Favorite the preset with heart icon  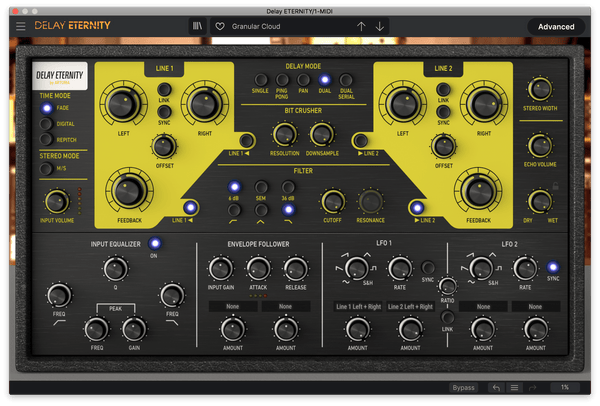220,26
